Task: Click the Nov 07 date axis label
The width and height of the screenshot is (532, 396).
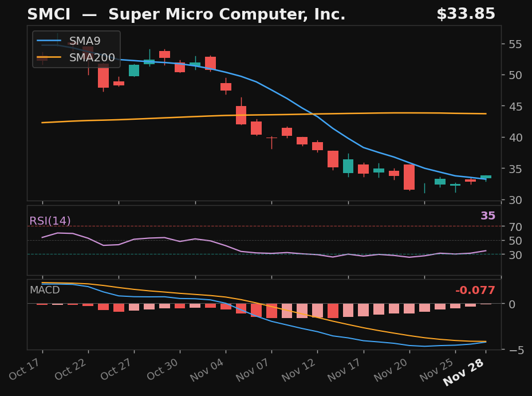Action: [253, 370]
